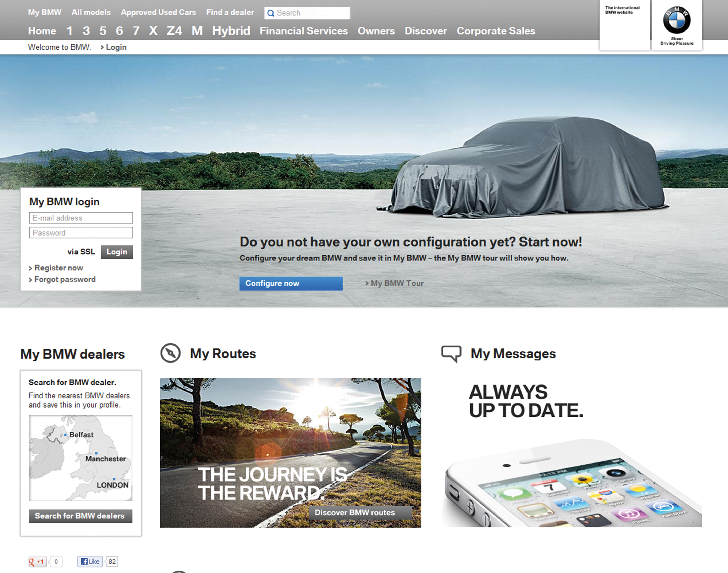
Task: Click the Facebook Like button
Action: pyautogui.click(x=90, y=561)
